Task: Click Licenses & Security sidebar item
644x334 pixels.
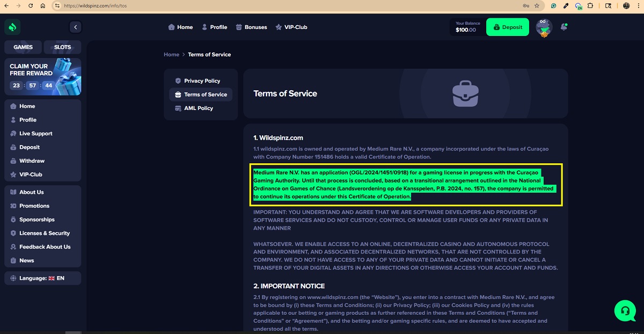Action: pyautogui.click(x=45, y=233)
